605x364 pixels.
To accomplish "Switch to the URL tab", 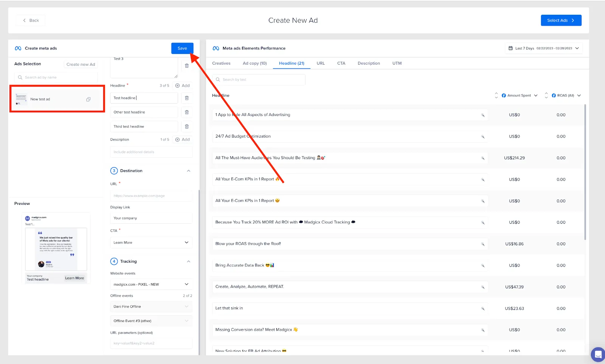I will click(x=321, y=64).
